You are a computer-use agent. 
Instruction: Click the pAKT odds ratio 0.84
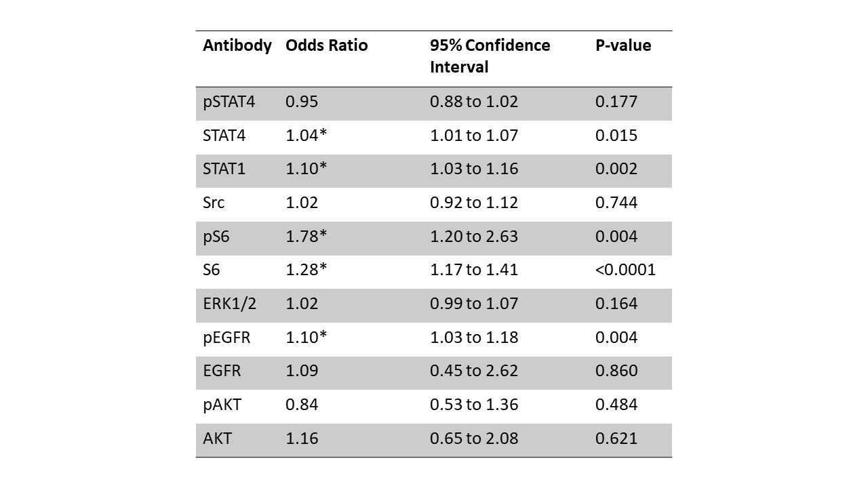[302, 405]
